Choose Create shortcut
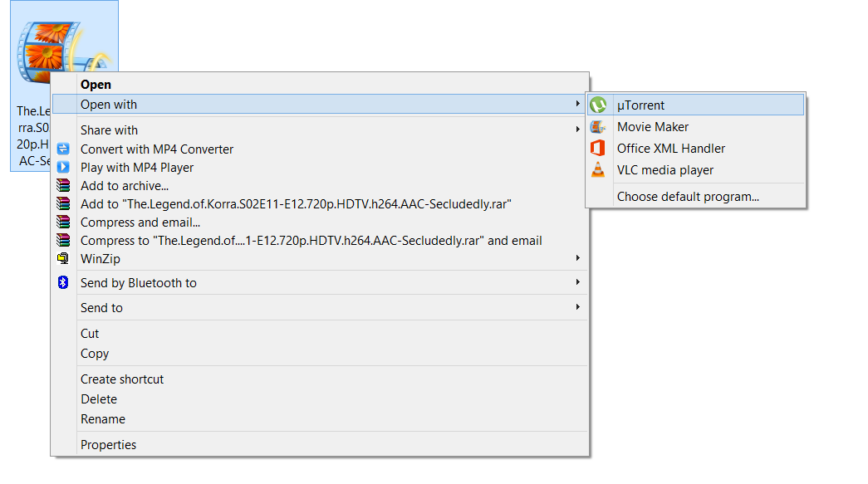 coord(320,379)
